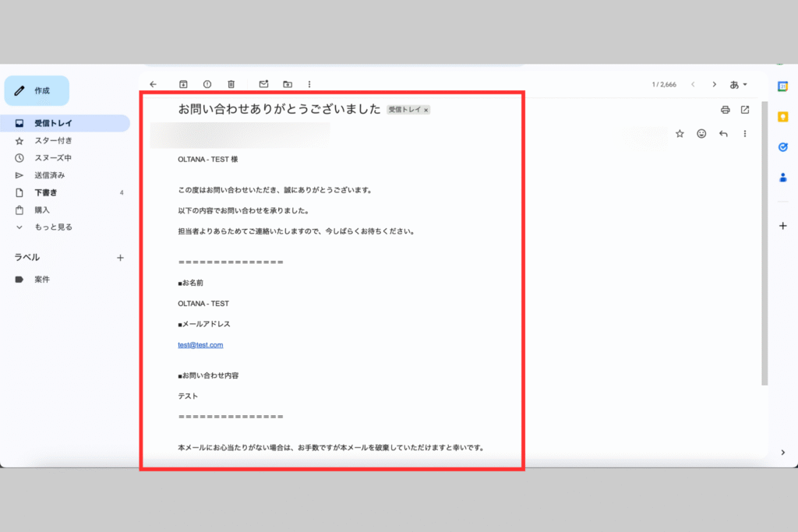Viewport: 798px width, 532px height.
Task: Open the move-to folder icon
Action: [288, 84]
